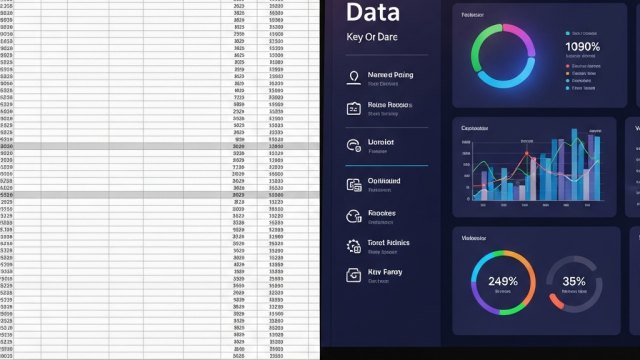
Task: Click the Named Poing lightbulb icon
Action: click(x=354, y=78)
